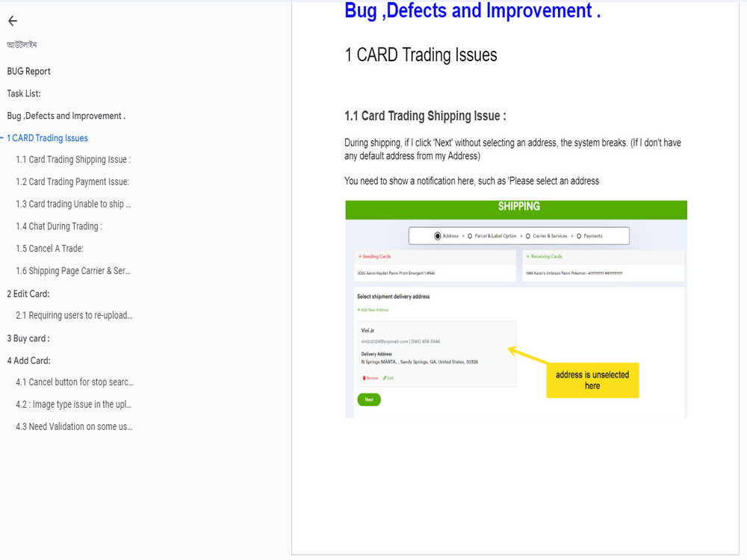
Task: Open 4.1 Cancel button for stop search entry
Action: coord(74,382)
